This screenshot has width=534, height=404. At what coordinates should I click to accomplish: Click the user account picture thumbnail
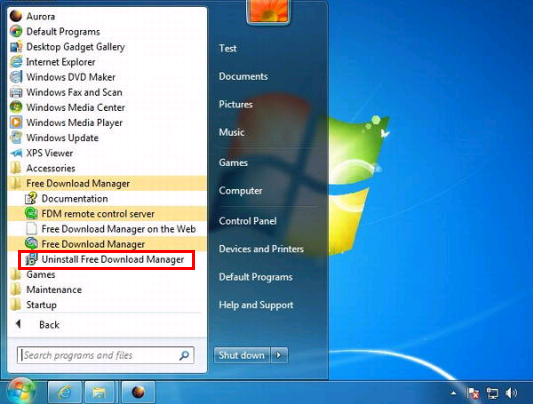point(269,11)
